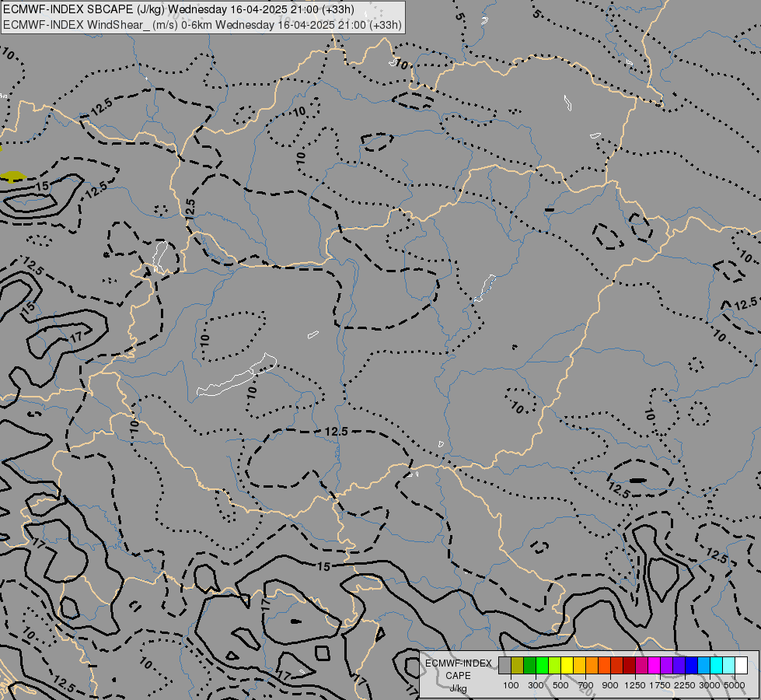Click the olive CAPE patch on the map
This screenshot has height=700, width=761.
12,176
